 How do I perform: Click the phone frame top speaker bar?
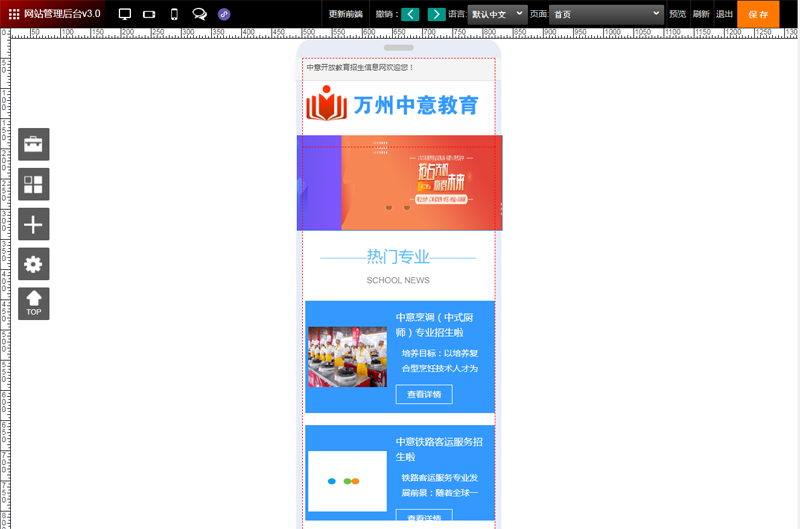[x=398, y=48]
